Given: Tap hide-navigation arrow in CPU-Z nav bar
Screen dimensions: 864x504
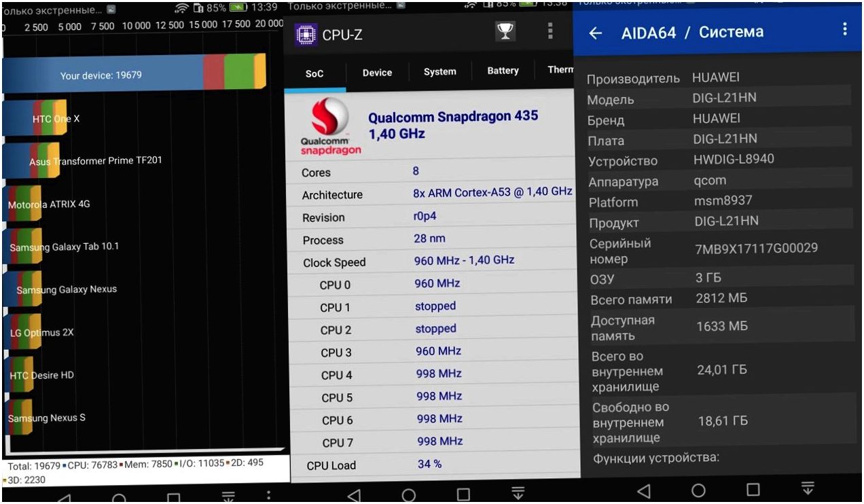Looking at the screenshot, I should tap(518, 492).
